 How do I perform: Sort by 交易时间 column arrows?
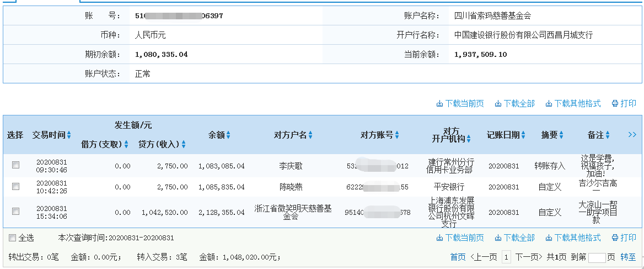coord(68,135)
